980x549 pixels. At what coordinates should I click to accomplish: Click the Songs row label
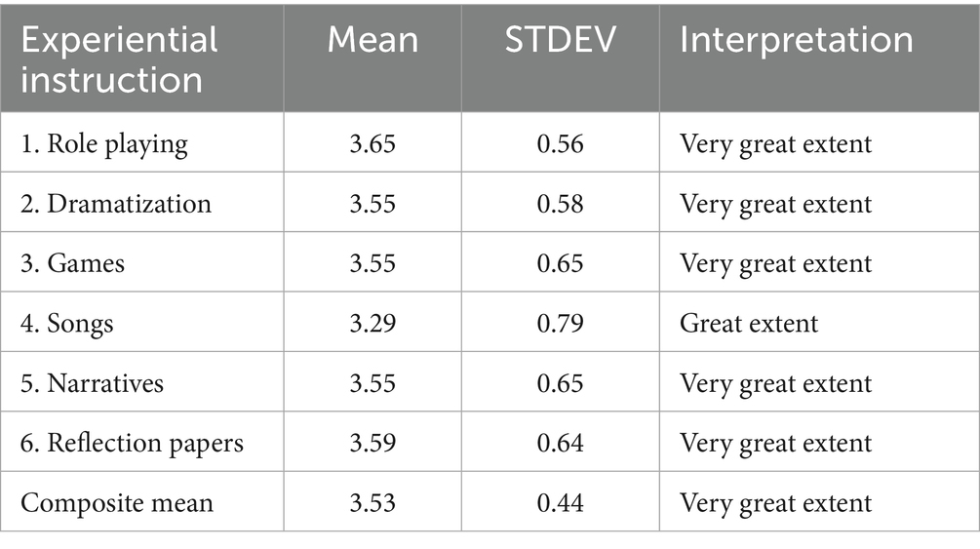point(67,323)
